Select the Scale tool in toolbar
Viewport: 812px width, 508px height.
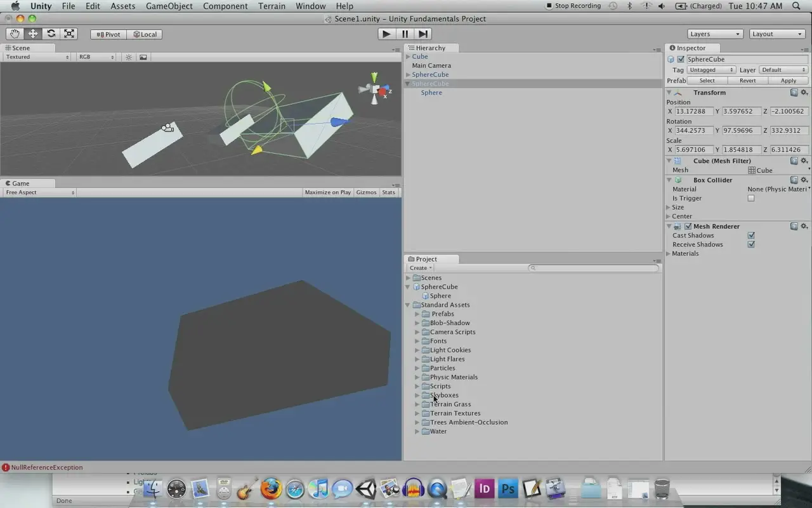(69, 34)
